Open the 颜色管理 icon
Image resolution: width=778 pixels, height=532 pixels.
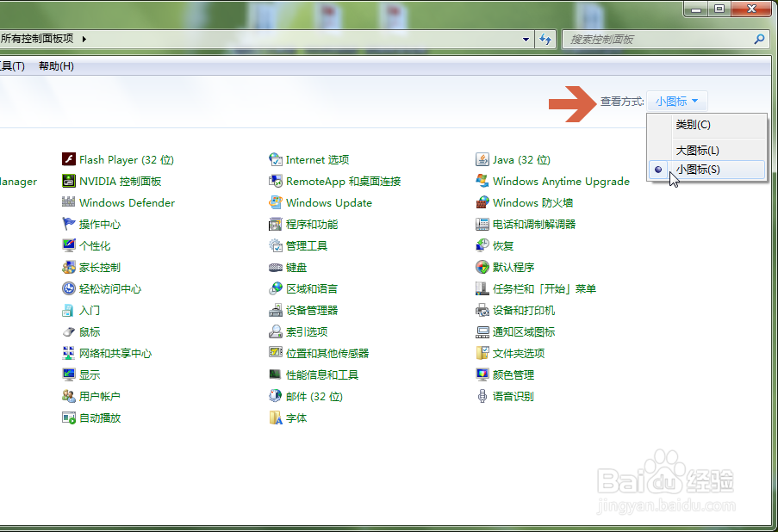coord(482,374)
